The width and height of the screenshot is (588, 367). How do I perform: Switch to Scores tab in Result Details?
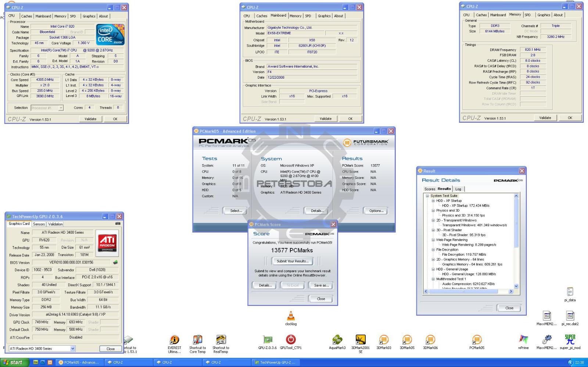point(430,189)
